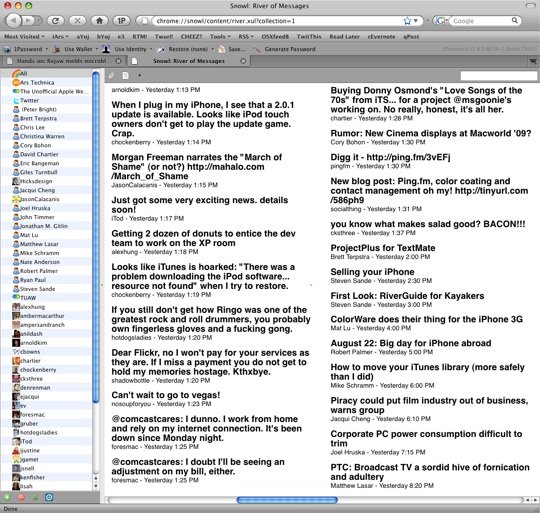Select The Unofficial Apple Weblog feed
The image size is (540, 513).
click(46, 91)
